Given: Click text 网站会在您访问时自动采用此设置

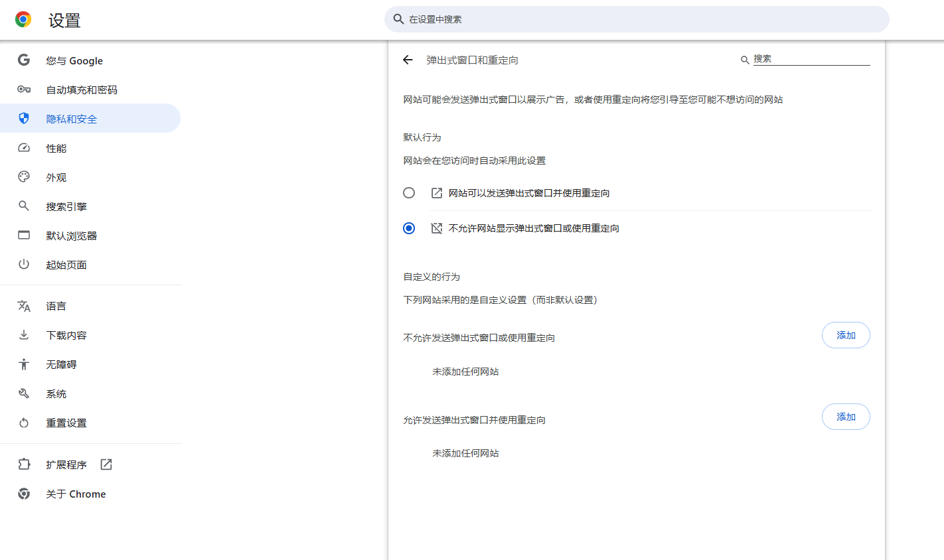Looking at the screenshot, I should pyautogui.click(x=475, y=161).
